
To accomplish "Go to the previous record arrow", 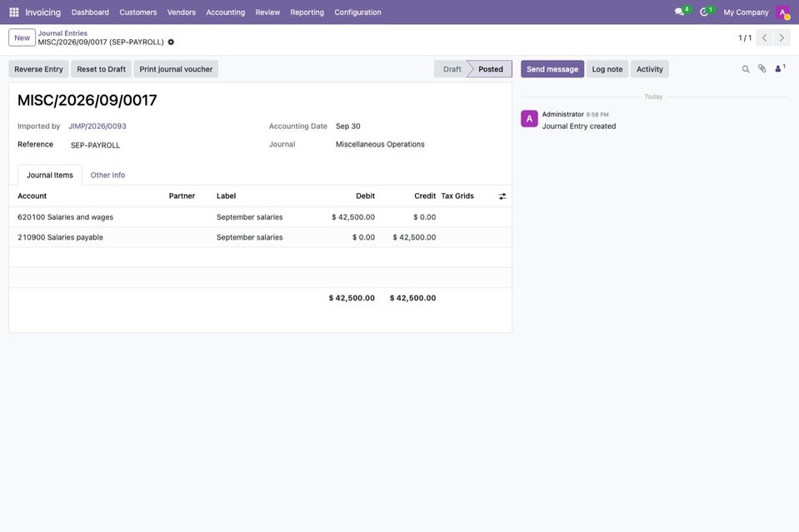I will coord(764,37).
